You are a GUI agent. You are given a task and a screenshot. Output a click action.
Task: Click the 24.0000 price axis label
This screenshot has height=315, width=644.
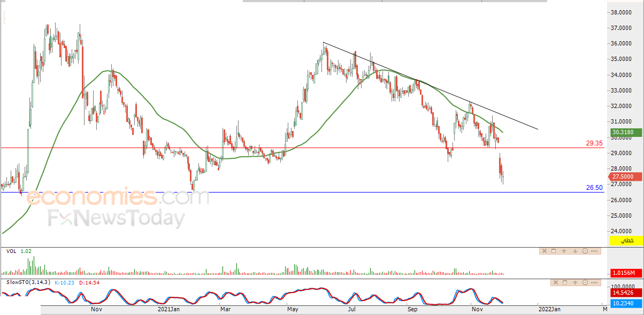pyautogui.click(x=623, y=231)
